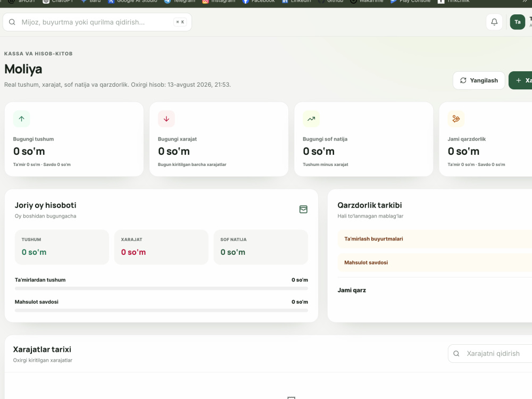532x399 pixels.
Task: Click the refresh arrows icon inside Yangilash
Action: coord(463,80)
